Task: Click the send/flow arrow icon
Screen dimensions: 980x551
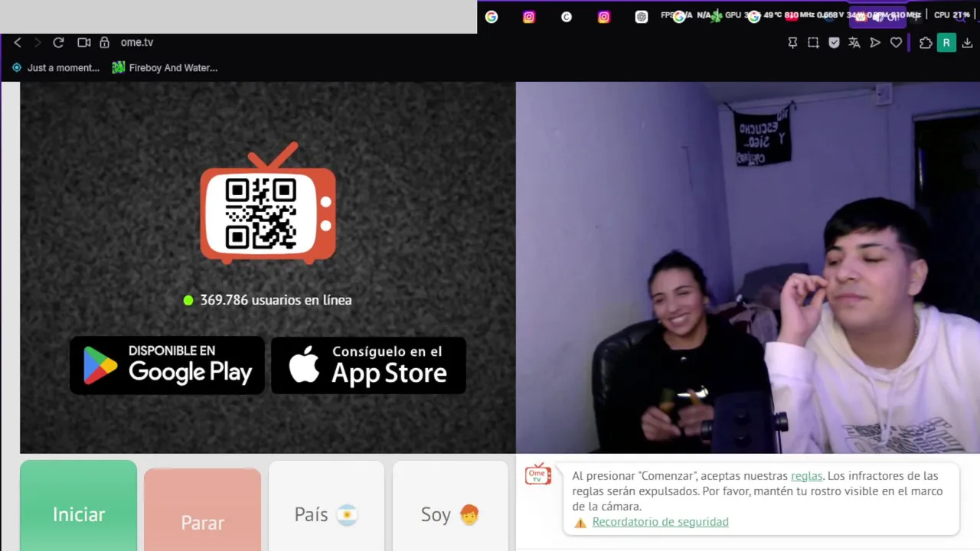Action: (875, 43)
